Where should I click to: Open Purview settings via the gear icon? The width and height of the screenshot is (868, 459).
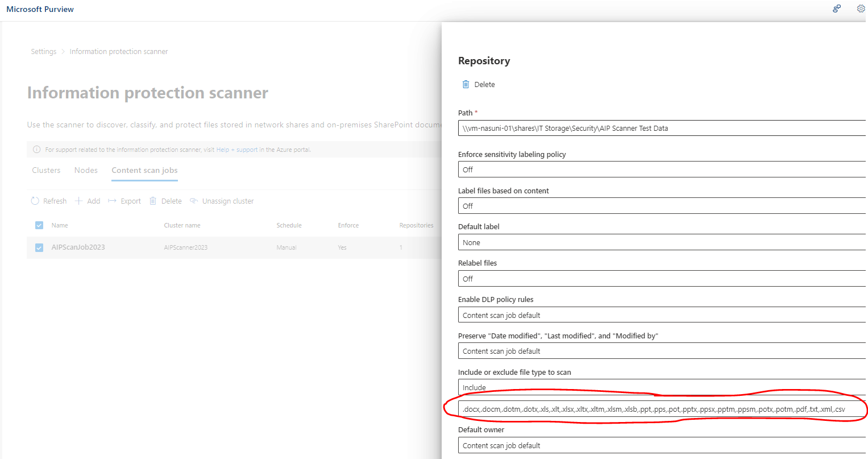tap(860, 9)
